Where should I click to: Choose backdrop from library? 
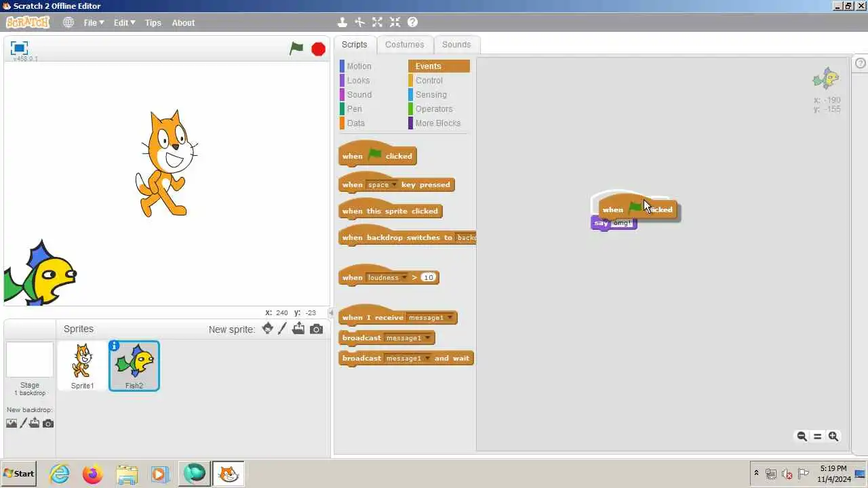[12, 423]
